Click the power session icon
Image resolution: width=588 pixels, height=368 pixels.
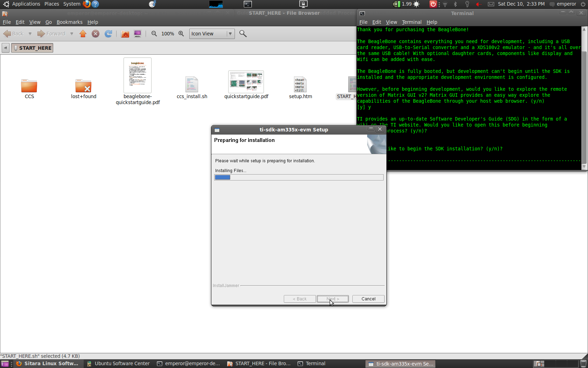[x=583, y=4]
